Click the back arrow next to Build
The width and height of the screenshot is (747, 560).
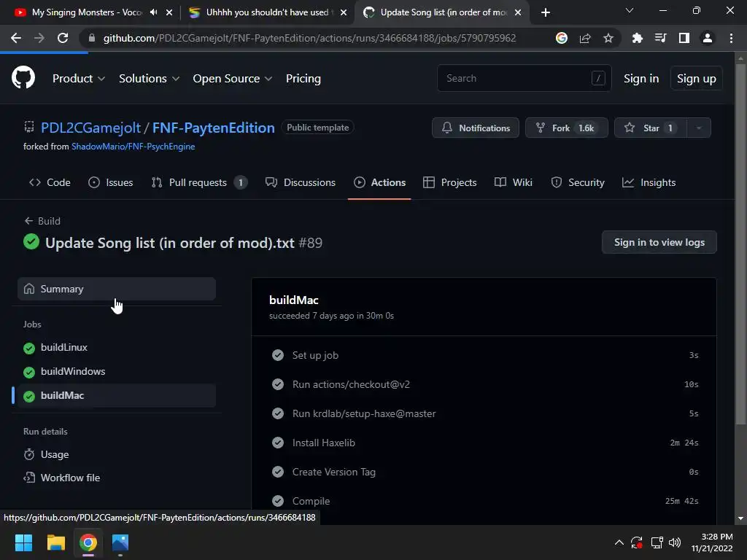28,221
